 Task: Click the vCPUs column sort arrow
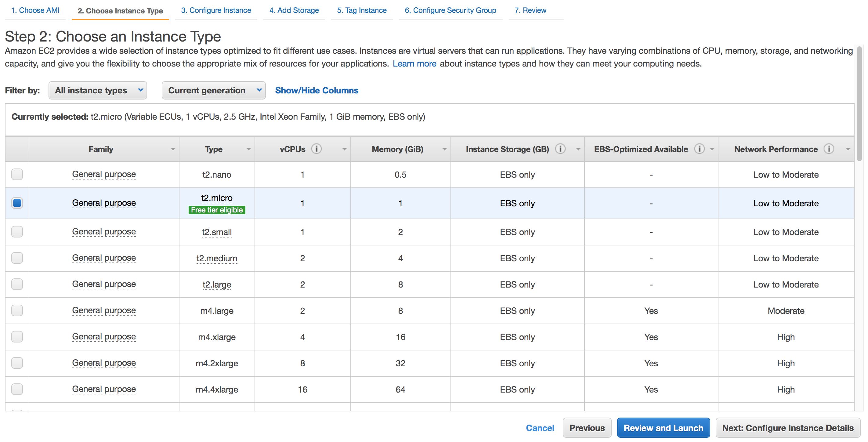[344, 149]
